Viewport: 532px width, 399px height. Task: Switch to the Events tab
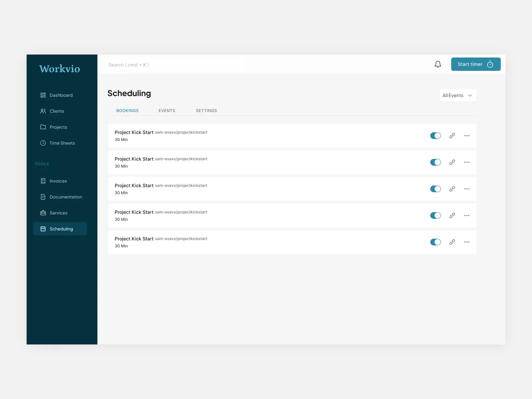pyautogui.click(x=167, y=111)
